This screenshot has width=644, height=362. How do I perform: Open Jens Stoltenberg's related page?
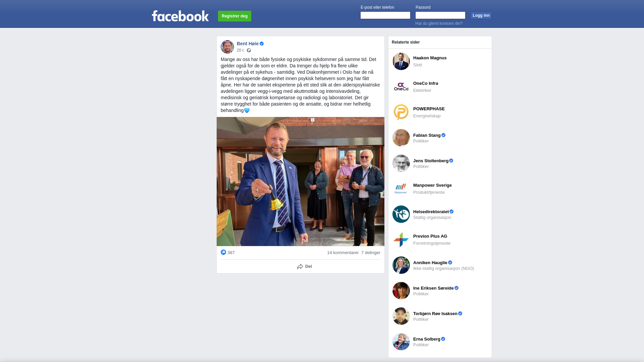tap(431, 161)
